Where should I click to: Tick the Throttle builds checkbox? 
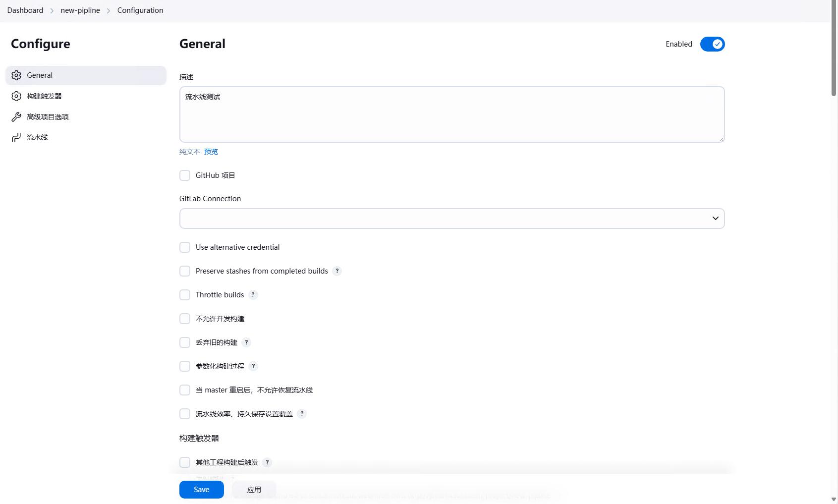pos(185,295)
